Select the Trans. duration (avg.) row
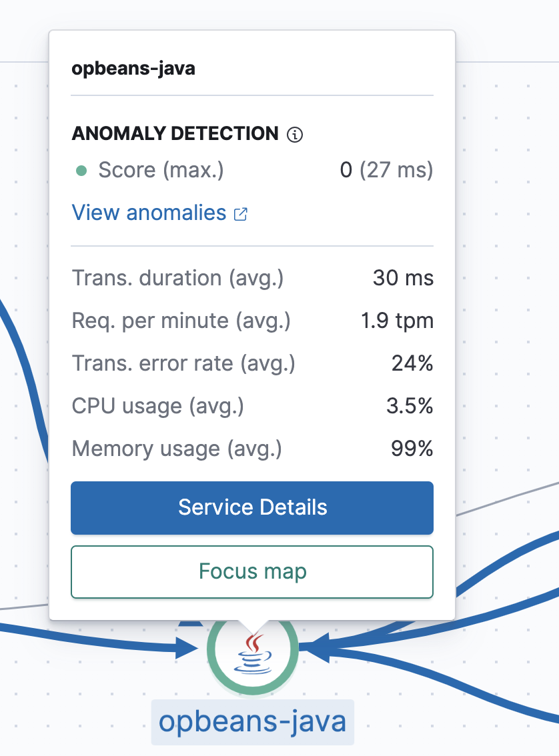559x756 pixels. tap(252, 278)
